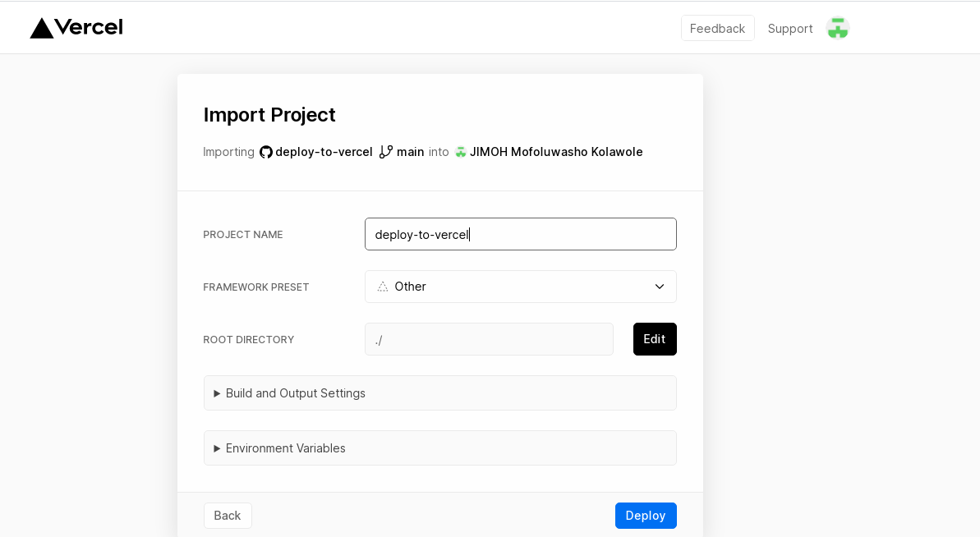Click the main branch name
Viewport: 980px width, 537px height.
coord(410,152)
